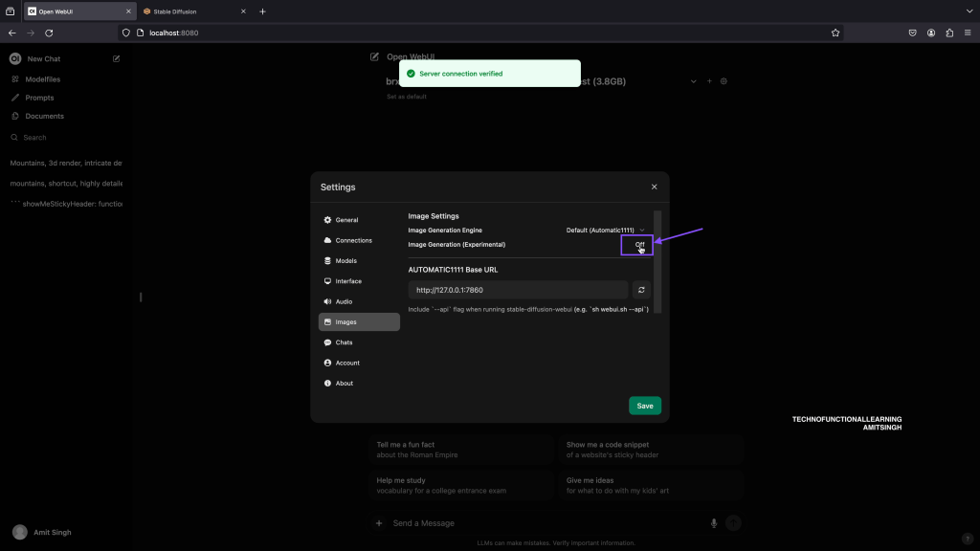Click the microphone icon in message bar
The height and width of the screenshot is (551, 980).
(714, 523)
